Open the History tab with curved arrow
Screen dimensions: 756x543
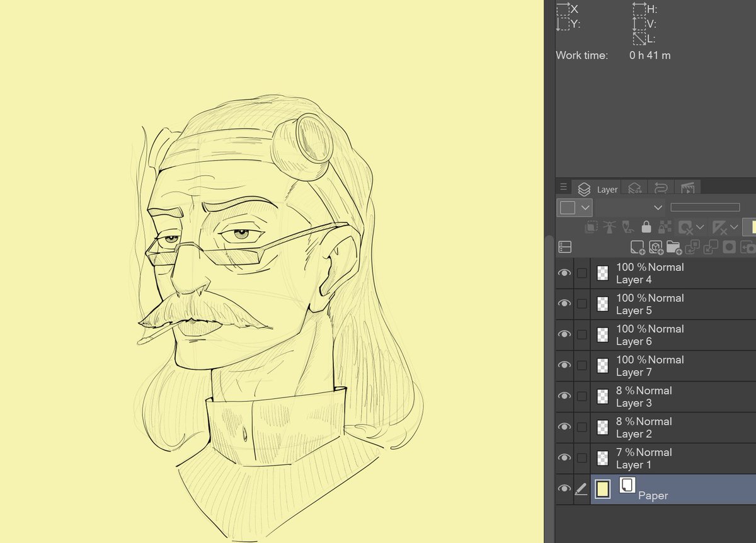coord(660,188)
